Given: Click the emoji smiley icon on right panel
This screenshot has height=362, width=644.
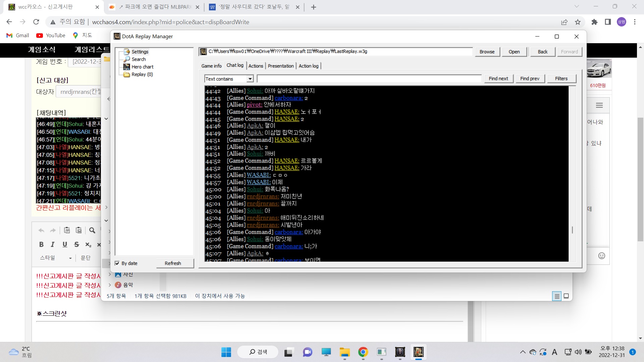Looking at the screenshot, I should coord(602,256).
